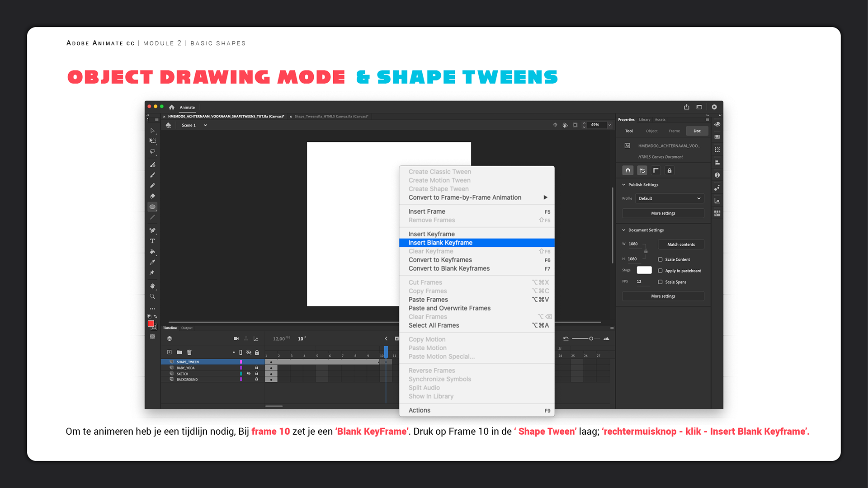Show the hidden SKETCH layer

(249, 374)
